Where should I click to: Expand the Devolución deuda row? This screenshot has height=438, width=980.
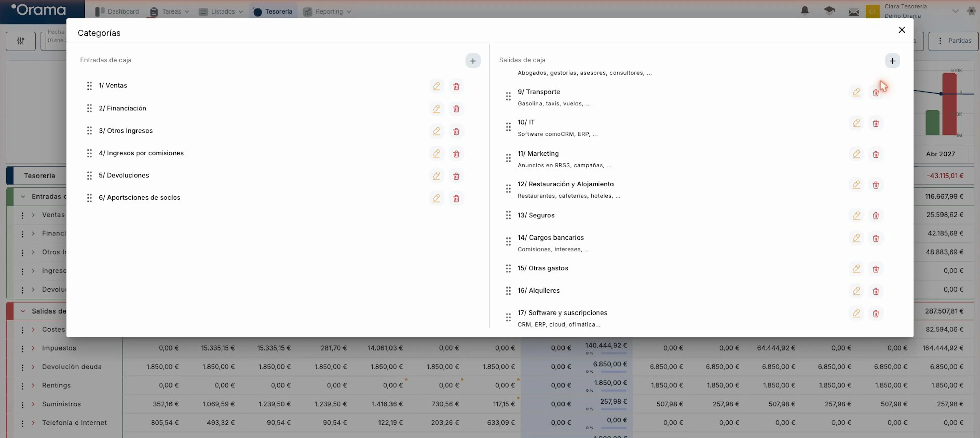coord(33,367)
